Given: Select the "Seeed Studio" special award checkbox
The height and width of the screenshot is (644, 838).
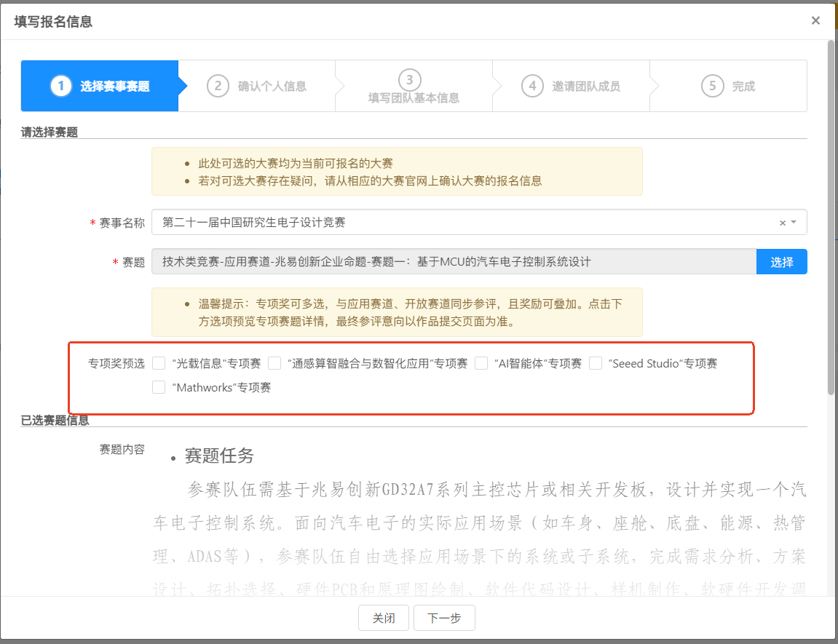Looking at the screenshot, I should tap(596, 363).
